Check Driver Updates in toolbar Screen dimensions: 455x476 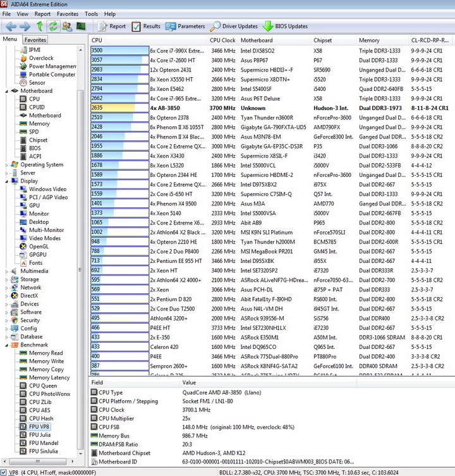[234, 27]
